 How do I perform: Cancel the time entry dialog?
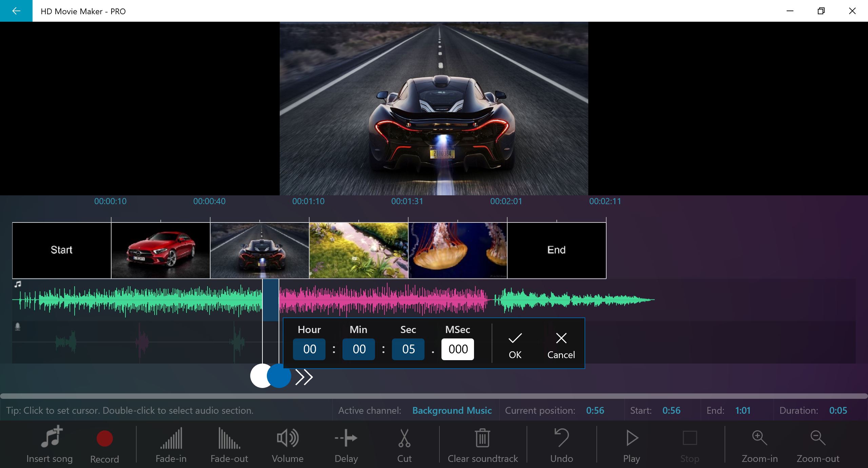(561, 345)
